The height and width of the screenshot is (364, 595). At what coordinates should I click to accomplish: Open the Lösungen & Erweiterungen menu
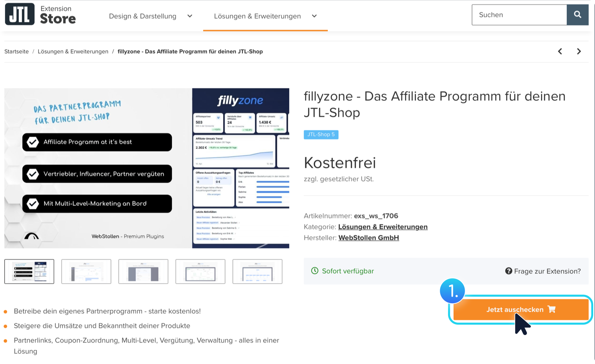(258, 16)
